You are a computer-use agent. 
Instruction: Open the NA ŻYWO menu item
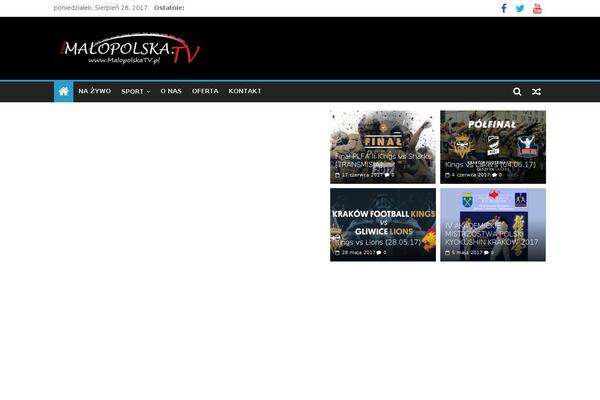coord(95,91)
